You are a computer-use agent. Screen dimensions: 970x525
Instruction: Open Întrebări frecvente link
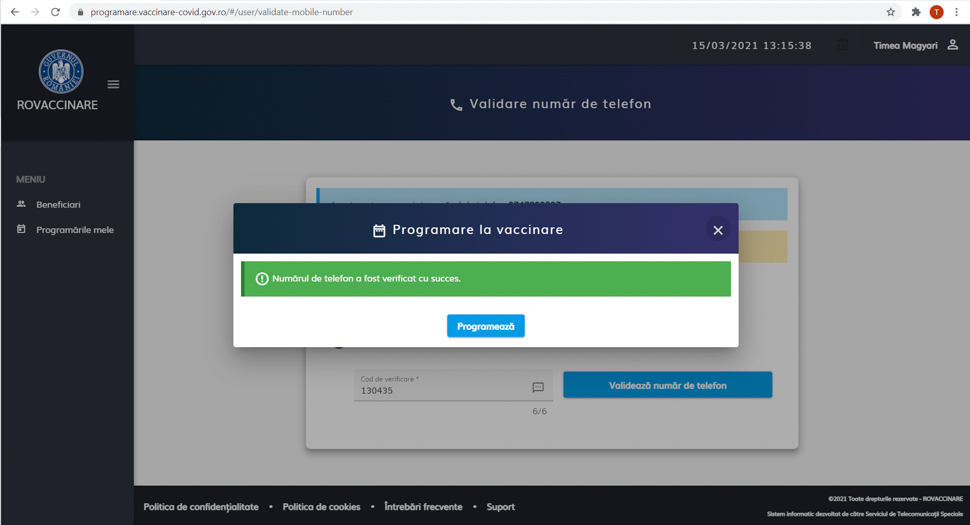[423, 507]
